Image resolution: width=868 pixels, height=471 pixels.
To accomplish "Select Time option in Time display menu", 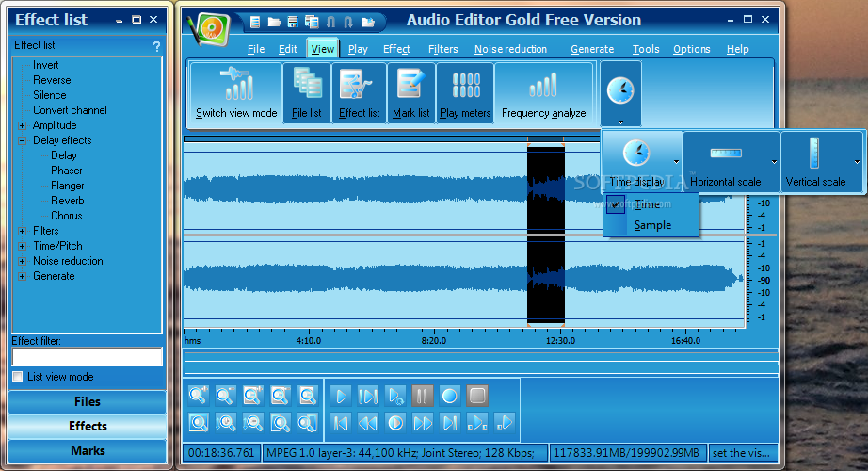I will click(651, 204).
